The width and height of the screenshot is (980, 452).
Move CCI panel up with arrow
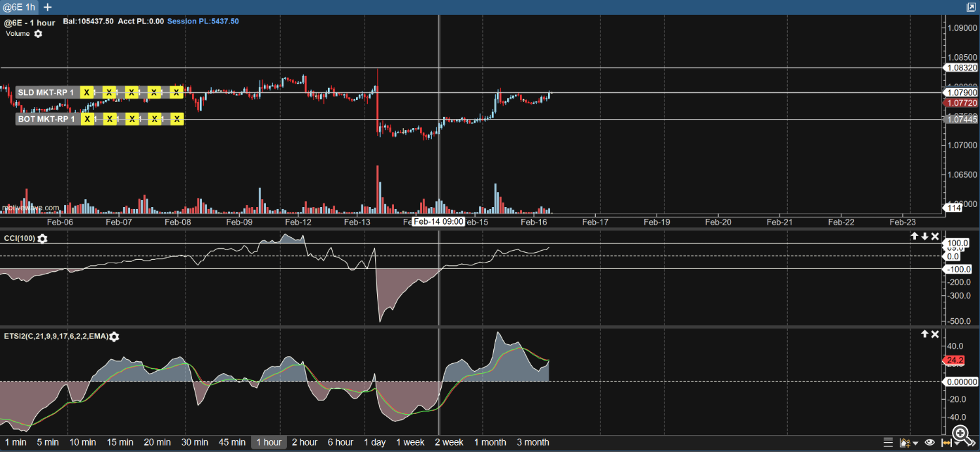[x=915, y=236]
